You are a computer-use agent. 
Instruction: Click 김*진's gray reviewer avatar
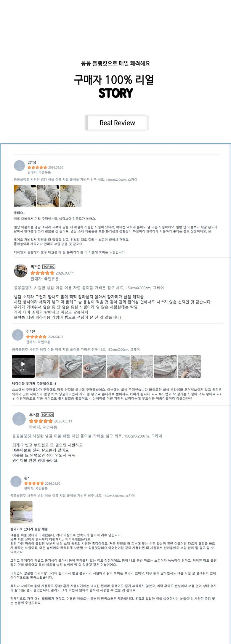(x=18, y=335)
